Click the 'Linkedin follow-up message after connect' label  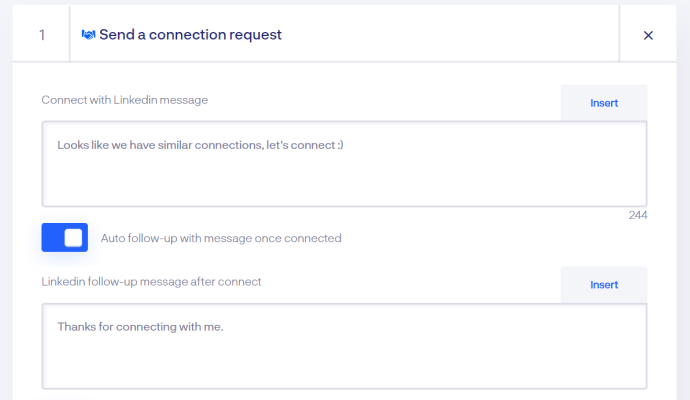point(151,282)
